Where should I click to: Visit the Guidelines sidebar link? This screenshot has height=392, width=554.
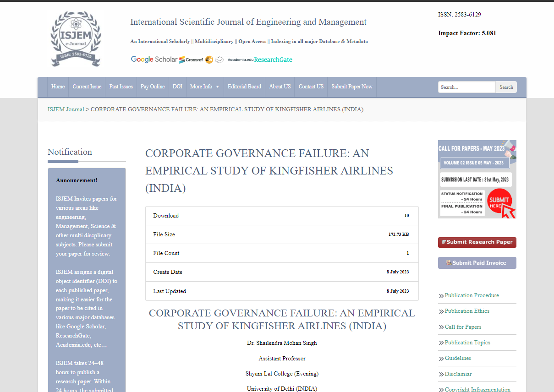(458, 358)
